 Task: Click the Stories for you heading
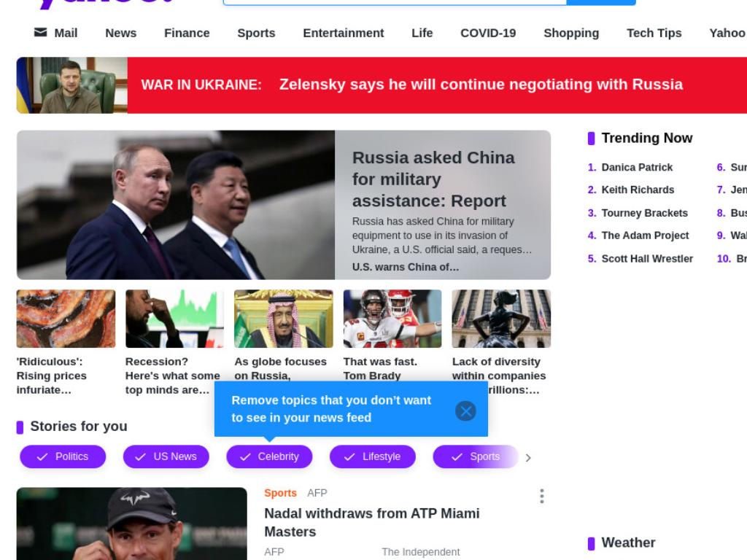point(79,426)
